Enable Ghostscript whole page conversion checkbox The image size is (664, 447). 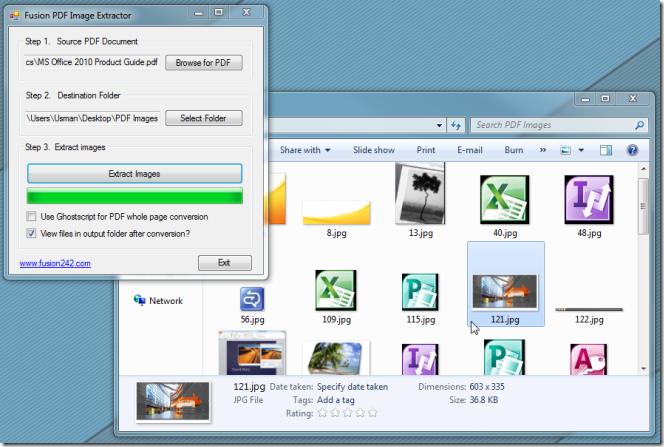pos(31,217)
